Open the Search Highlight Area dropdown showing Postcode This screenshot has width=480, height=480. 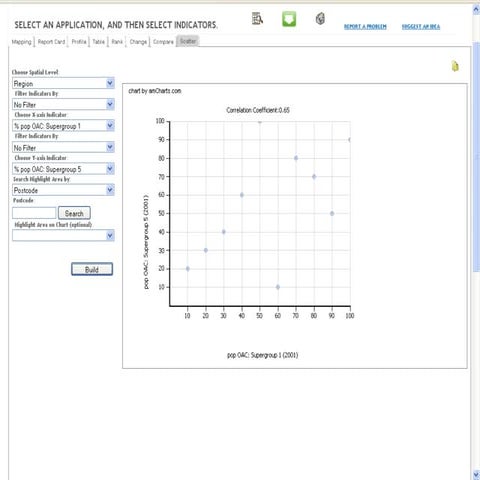[x=63, y=190]
